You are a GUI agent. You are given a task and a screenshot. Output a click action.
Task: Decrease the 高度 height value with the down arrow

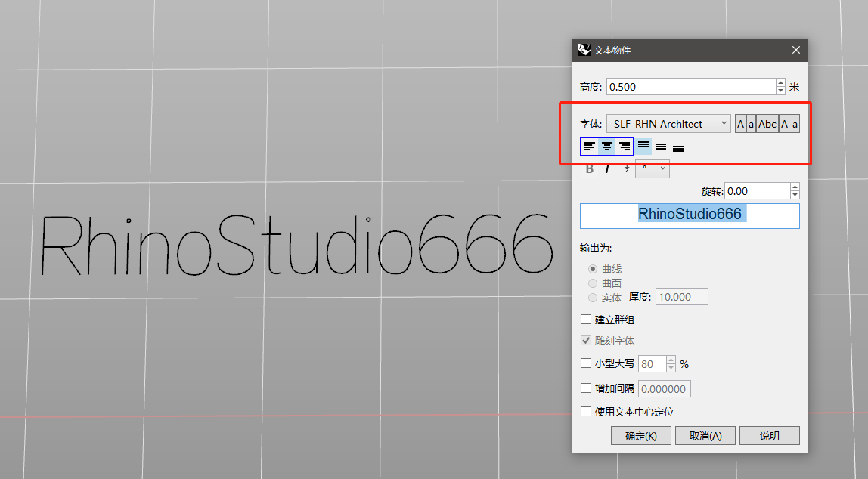pyautogui.click(x=780, y=90)
